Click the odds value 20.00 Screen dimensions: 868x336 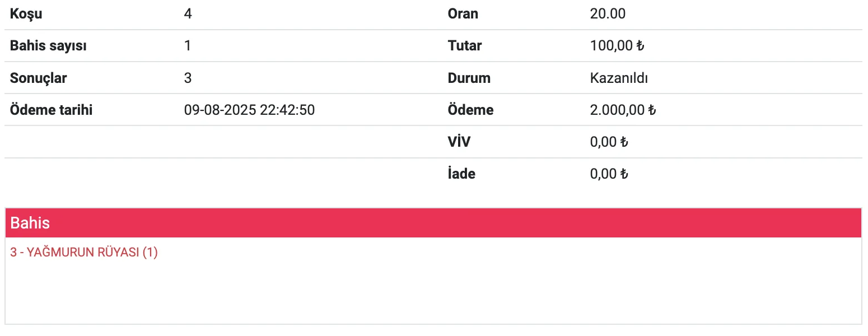click(608, 14)
